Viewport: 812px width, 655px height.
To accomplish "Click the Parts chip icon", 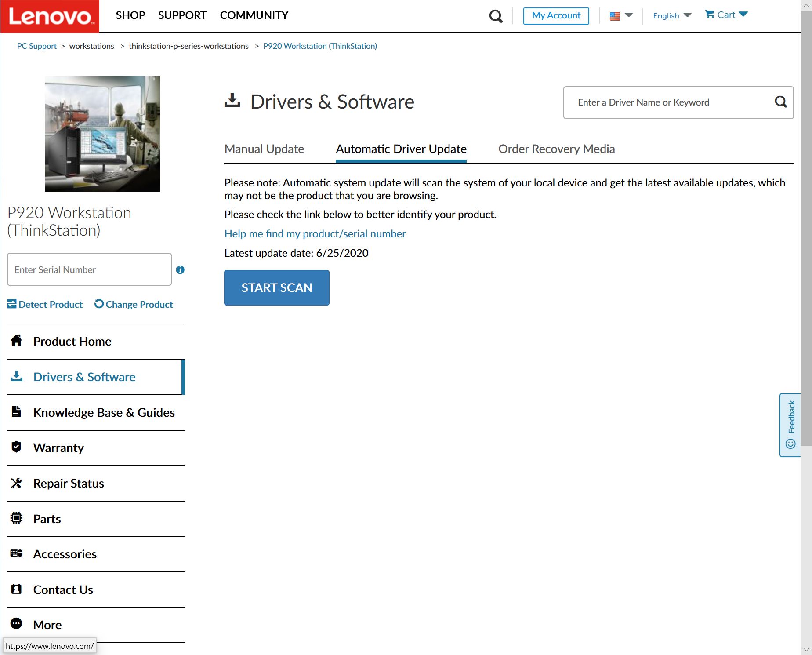I will (x=16, y=518).
